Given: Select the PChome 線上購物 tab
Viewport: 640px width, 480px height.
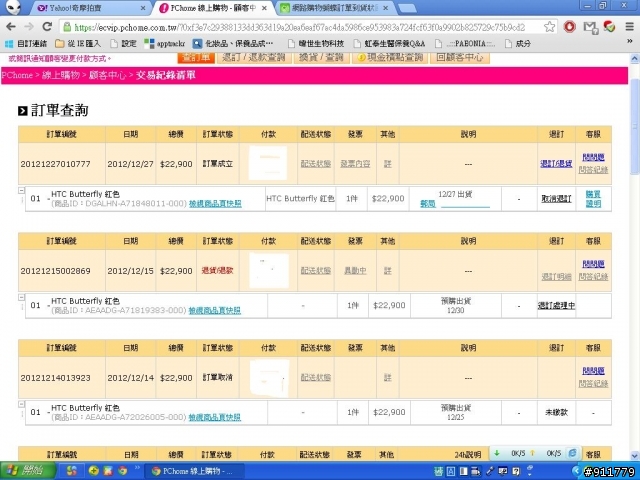Looking at the screenshot, I should click(213, 8).
